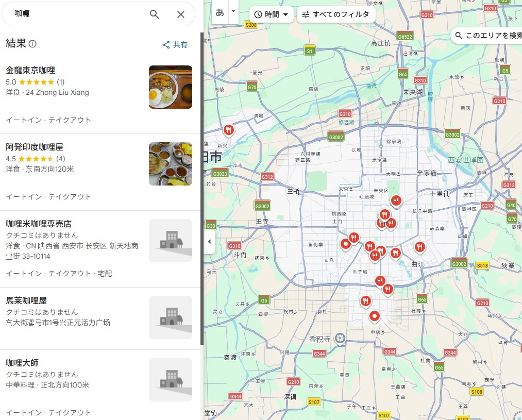This screenshot has width=522, height=420.
Task: Click the results info icon
Action: tap(33, 44)
